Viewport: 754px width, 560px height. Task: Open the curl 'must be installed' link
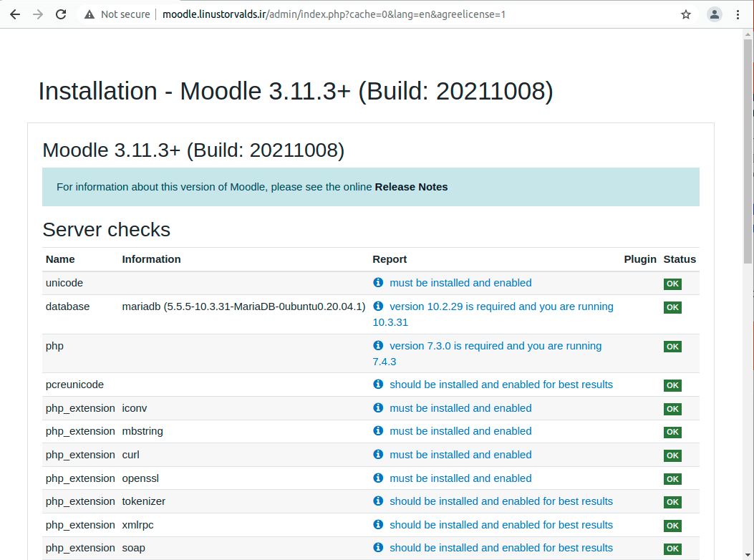pyautogui.click(x=460, y=455)
